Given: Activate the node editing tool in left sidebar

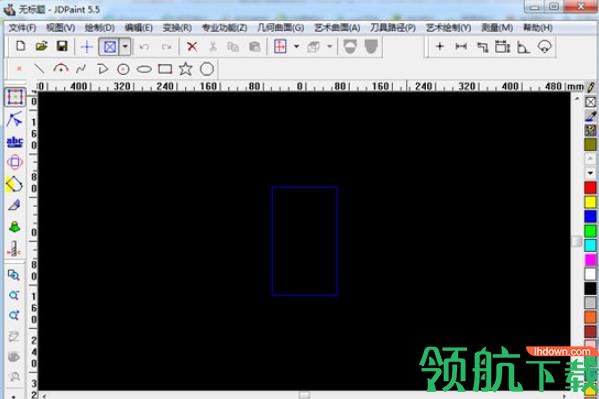Looking at the screenshot, I should coord(15,120).
